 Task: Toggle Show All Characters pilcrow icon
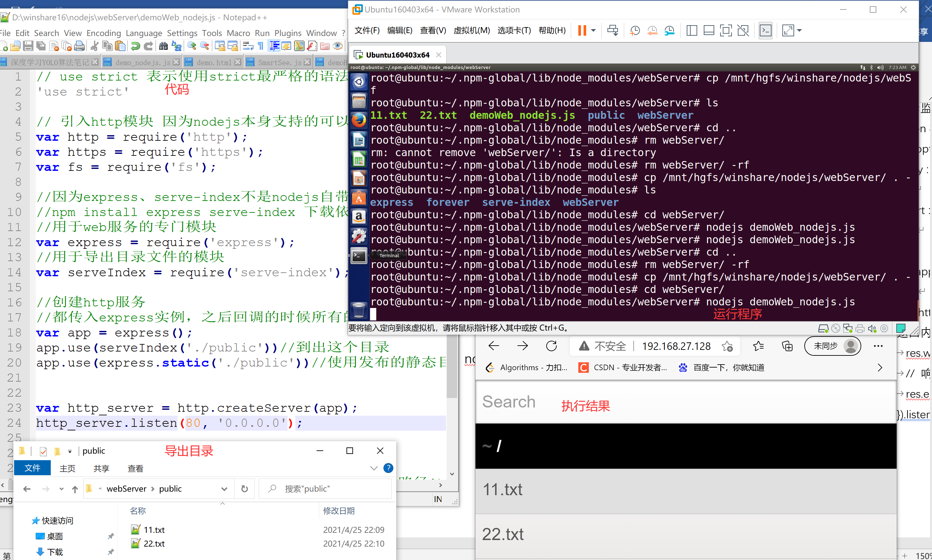260,46
